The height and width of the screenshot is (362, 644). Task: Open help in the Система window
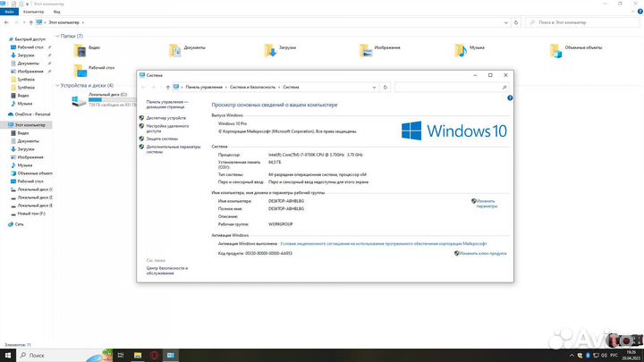click(510, 98)
